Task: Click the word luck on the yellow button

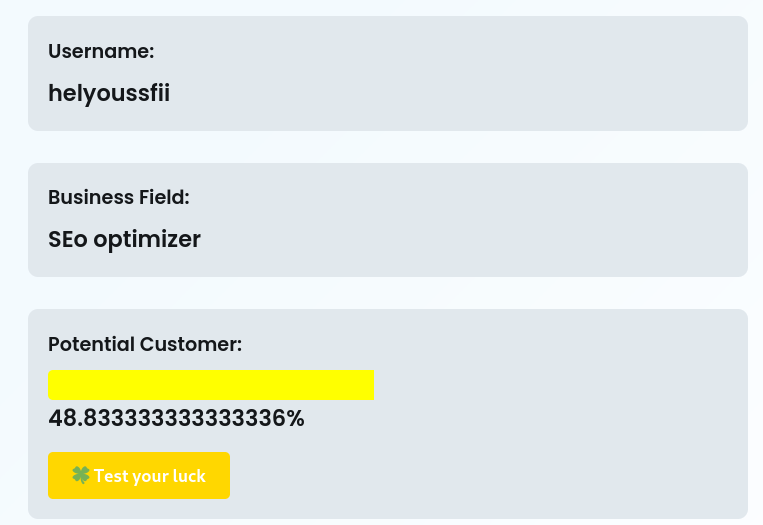Action: tap(190, 476)
